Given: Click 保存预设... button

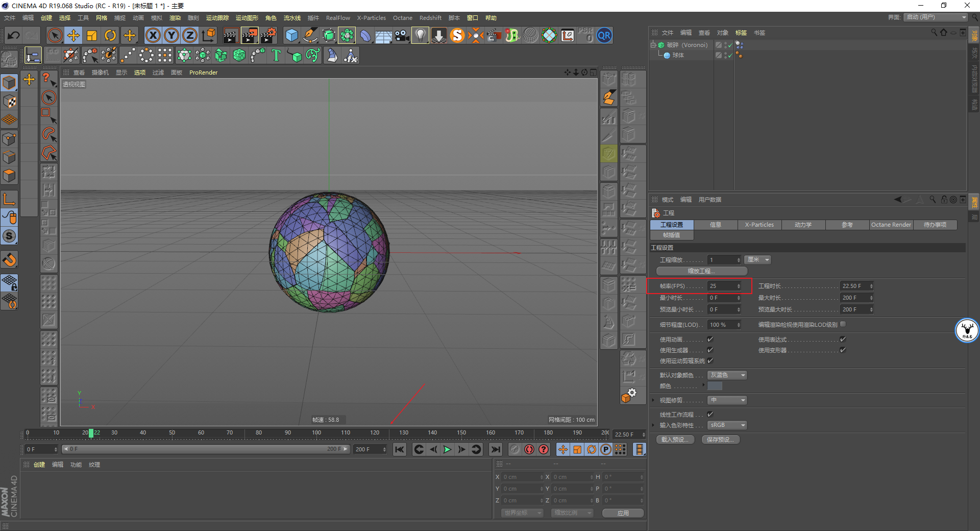Looking at the screenshot, I should tap(721, 440).
